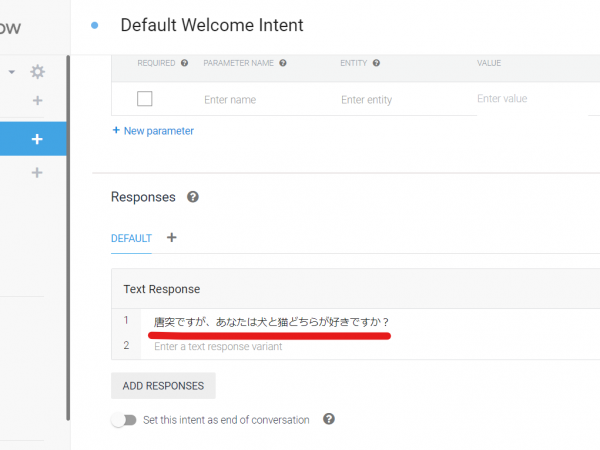Check the REQUIRED parameter checkbox

145,99
